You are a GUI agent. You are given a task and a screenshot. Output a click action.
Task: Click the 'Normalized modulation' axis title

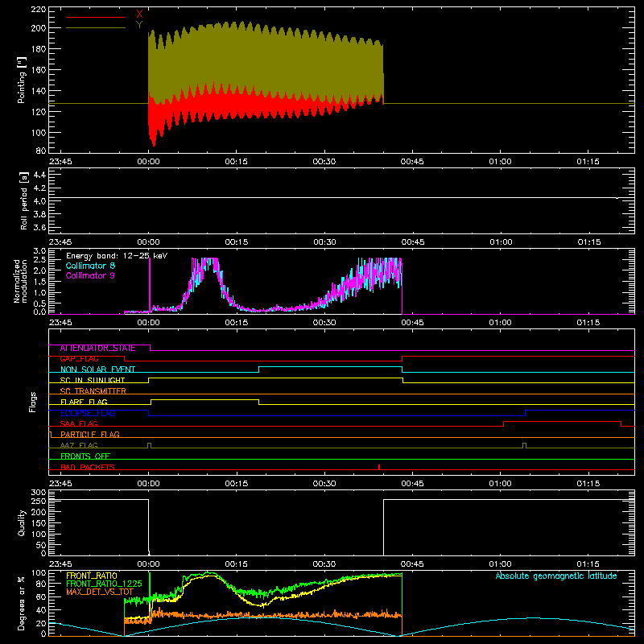pyautogui.click(x=20, y=281)
